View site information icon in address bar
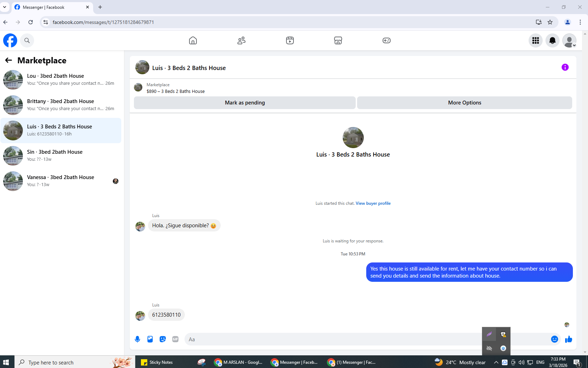Image resolution: width=588 pixels, height=368 pixels. click(45, 22)
